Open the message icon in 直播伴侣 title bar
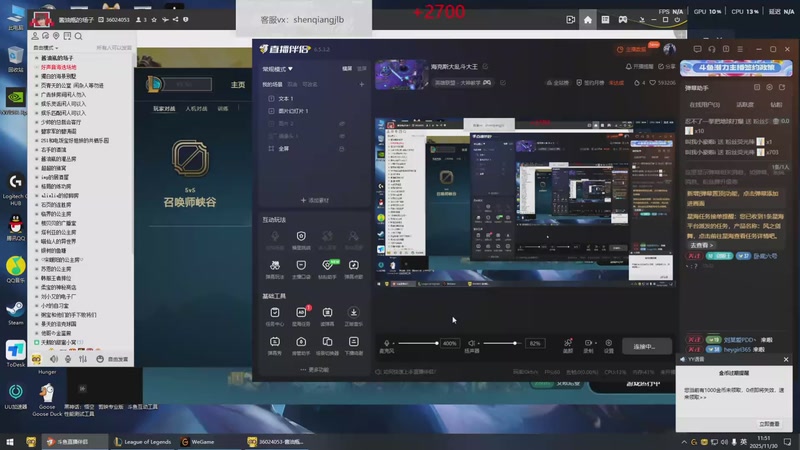 point(697,49)
